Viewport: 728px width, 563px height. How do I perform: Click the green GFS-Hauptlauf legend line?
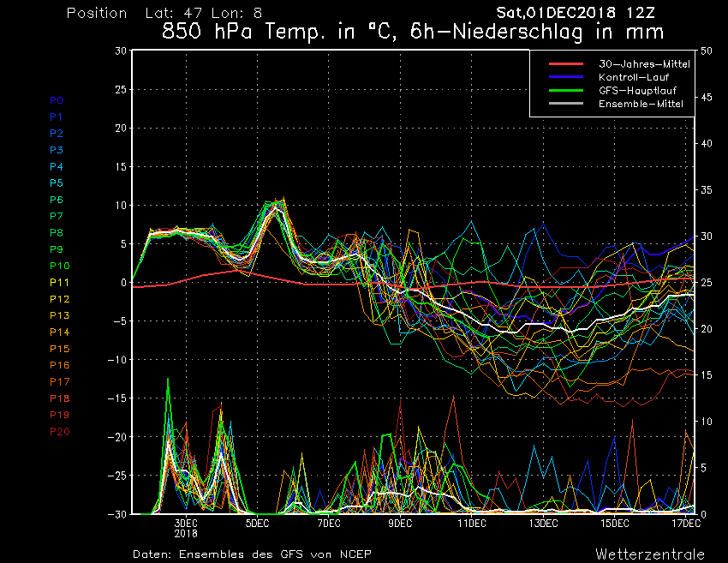(566, 90)
